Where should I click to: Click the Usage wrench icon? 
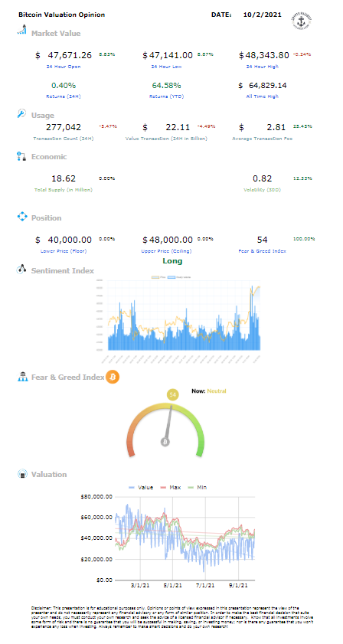[21, 114]
